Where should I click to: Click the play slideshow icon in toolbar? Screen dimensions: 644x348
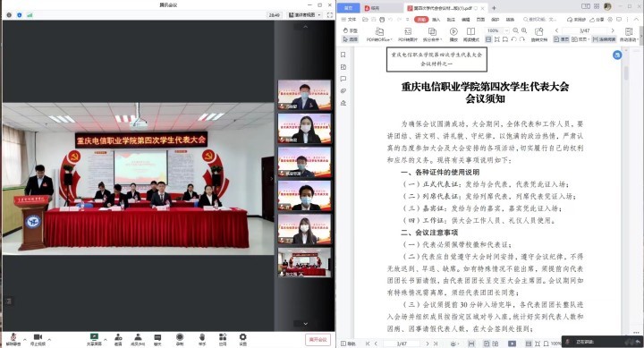click(453, 34)
